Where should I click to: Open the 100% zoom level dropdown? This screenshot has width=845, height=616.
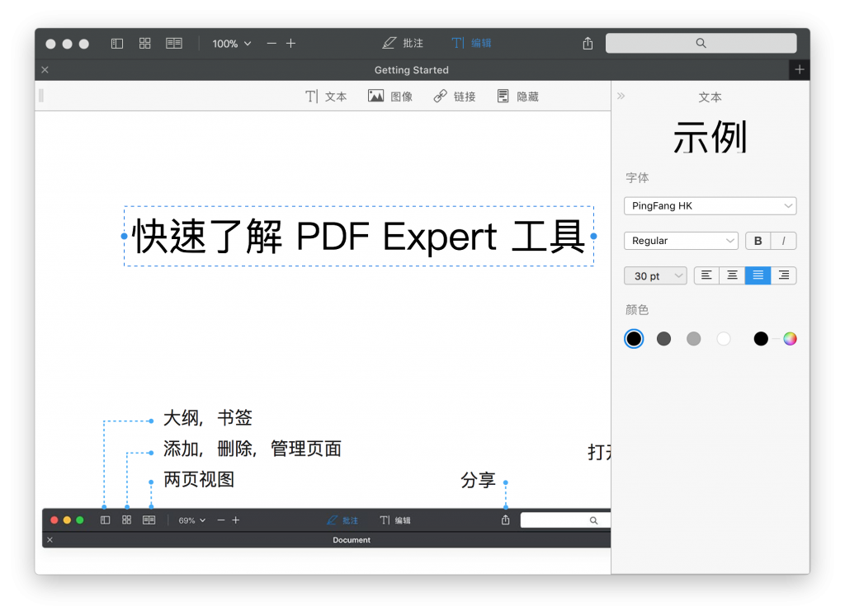[x=232, y=44]
